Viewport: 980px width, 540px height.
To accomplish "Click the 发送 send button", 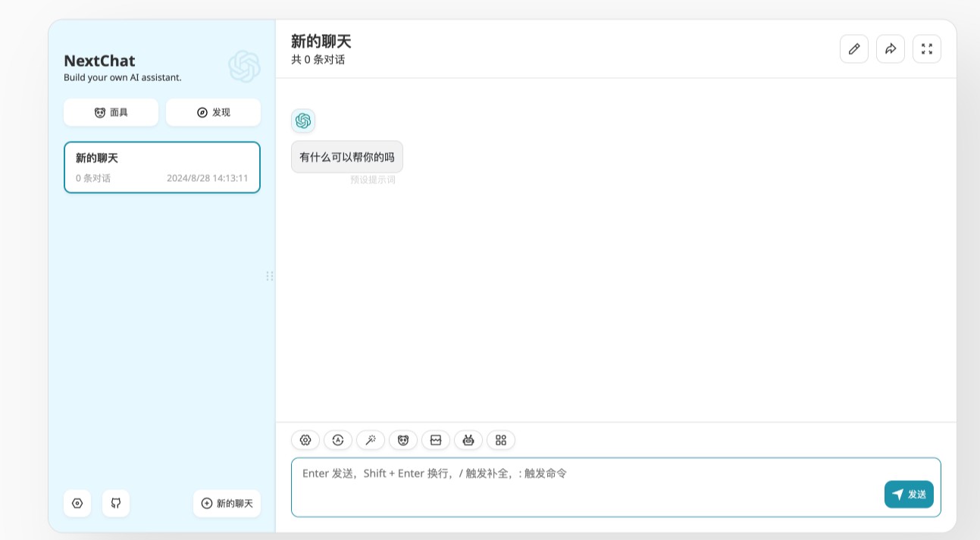I will pyautogui.click(x=909, y=495).
